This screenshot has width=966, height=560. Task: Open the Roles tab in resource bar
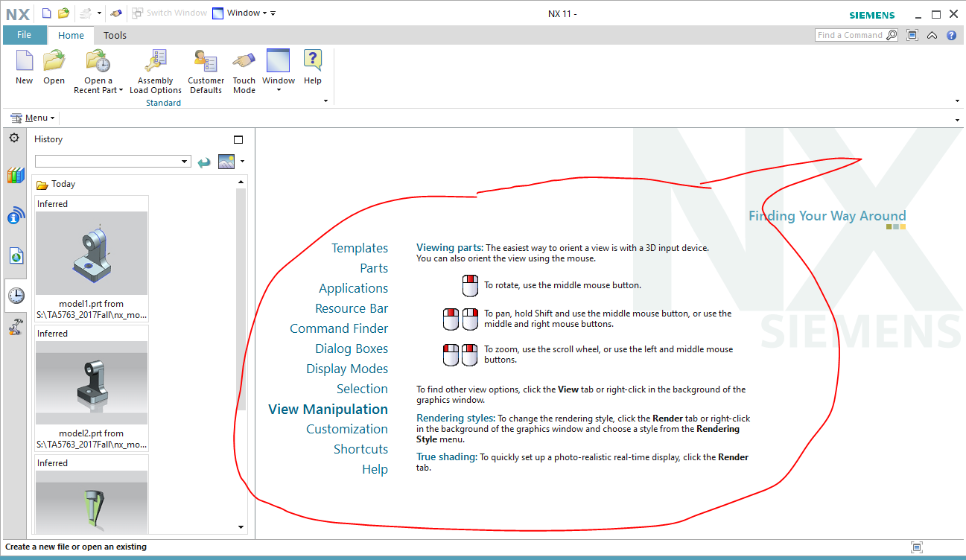coord(16,326)
